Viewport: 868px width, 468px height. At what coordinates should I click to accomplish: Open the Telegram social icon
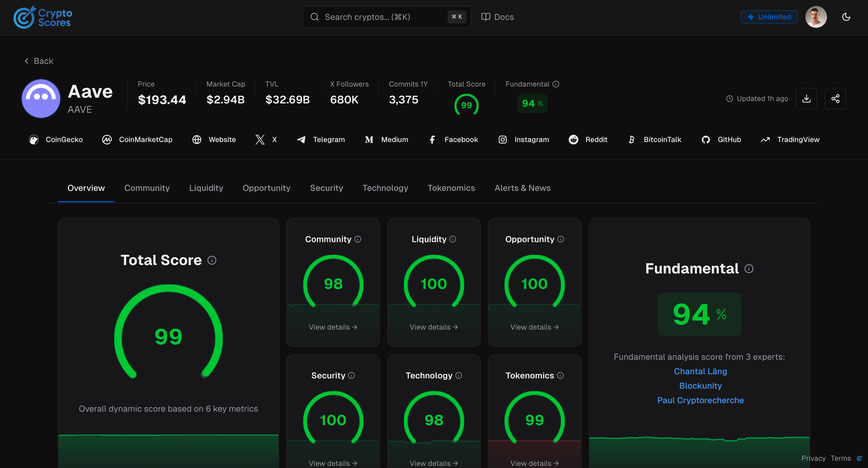(301, 140)
